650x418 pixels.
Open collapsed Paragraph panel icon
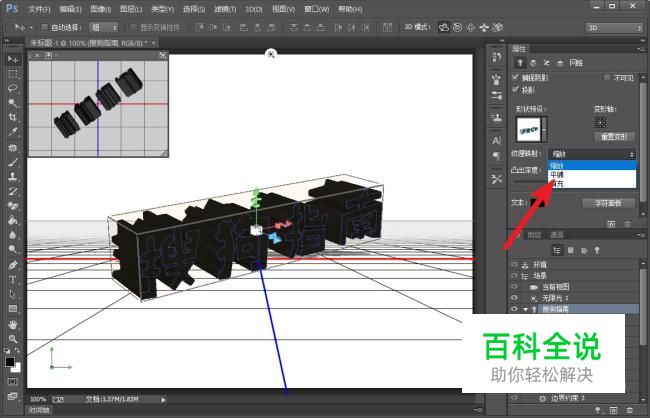pyautogui.click(x=497, y=156)
